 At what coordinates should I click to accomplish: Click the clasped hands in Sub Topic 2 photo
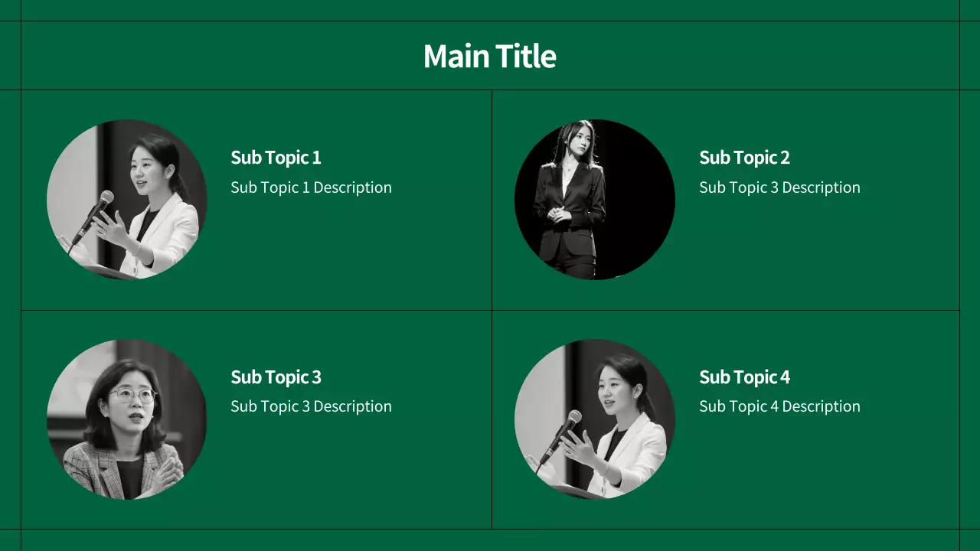(x=560, y=214)
